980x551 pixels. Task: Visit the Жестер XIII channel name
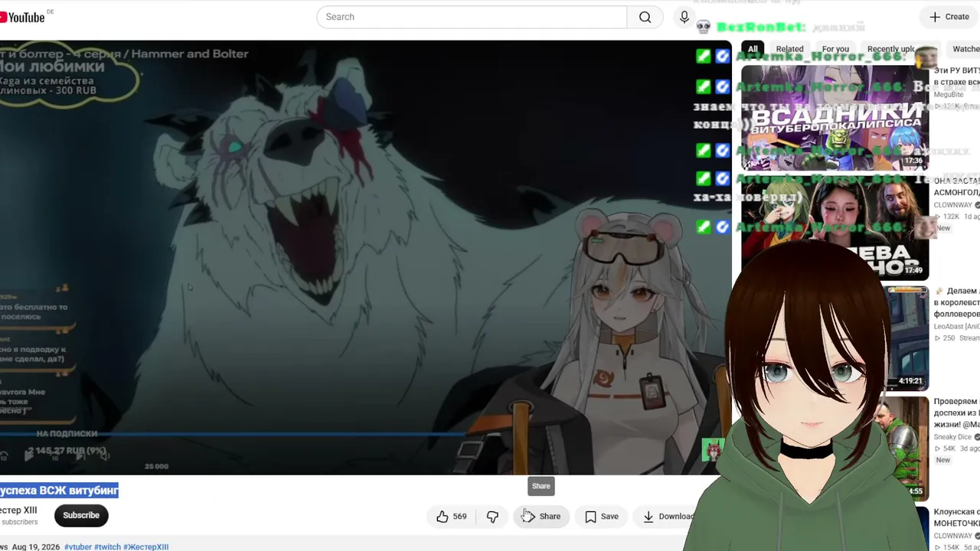[x=18, y=510]
